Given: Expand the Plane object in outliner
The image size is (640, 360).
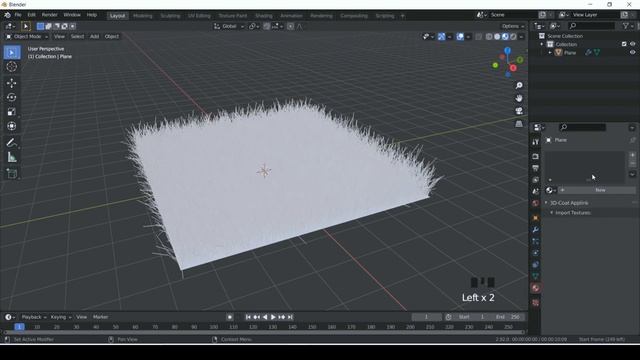Looking at the screenshot, I should point(550,53).
